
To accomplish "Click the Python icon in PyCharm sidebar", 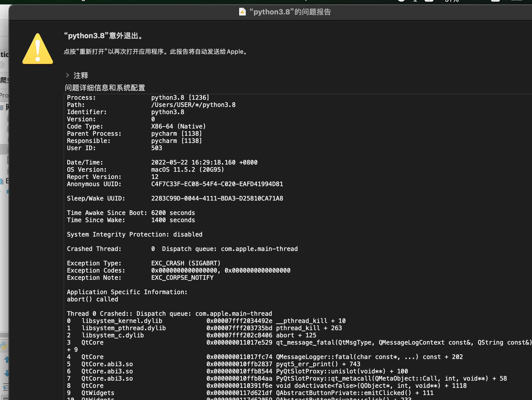I will tap(4, 346).
